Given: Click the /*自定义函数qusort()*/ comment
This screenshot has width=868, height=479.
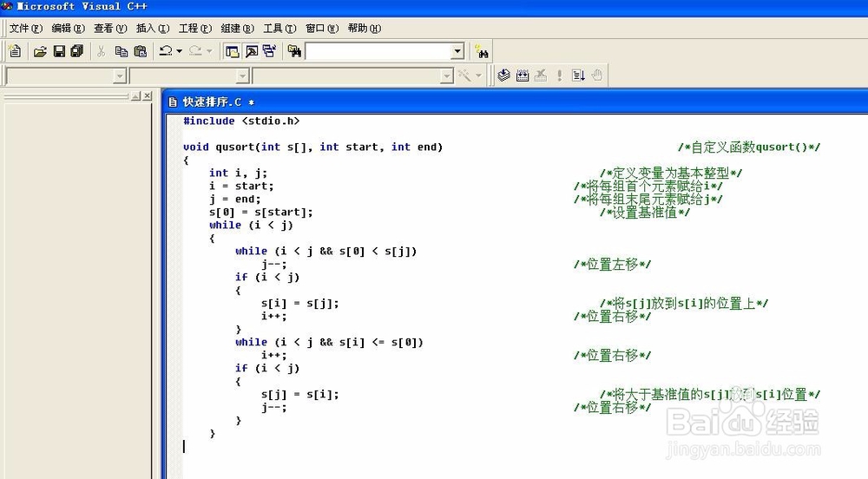Looking at the screenshot, I should [749, 148].
